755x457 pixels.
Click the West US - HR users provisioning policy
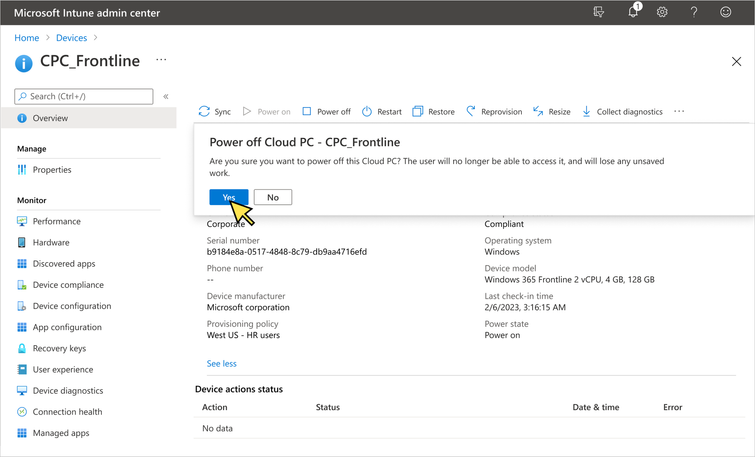tap(243, 335)
